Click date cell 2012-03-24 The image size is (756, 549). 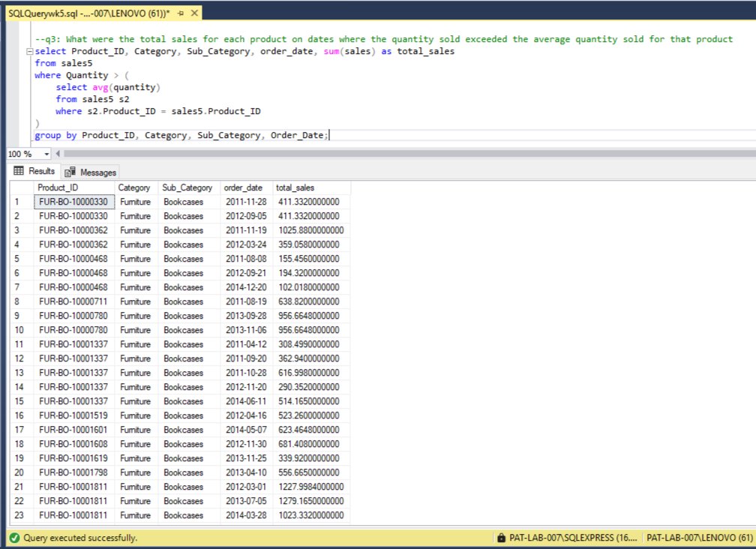tap(246, 244)
